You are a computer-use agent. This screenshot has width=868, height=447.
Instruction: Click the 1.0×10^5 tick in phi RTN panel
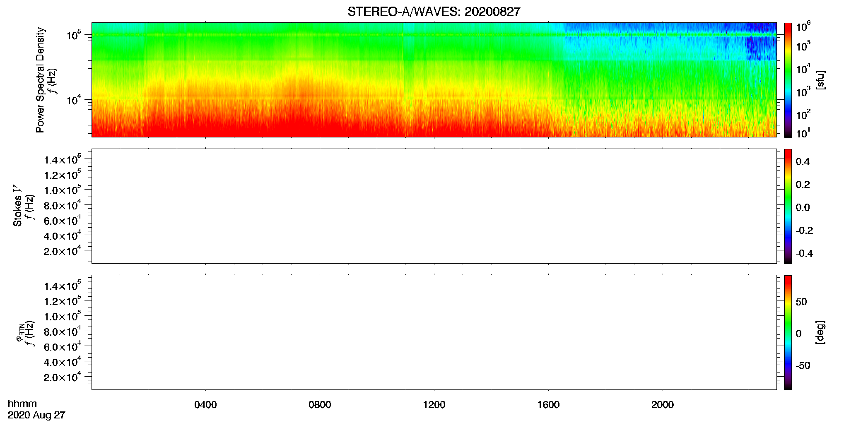[63, 316]
